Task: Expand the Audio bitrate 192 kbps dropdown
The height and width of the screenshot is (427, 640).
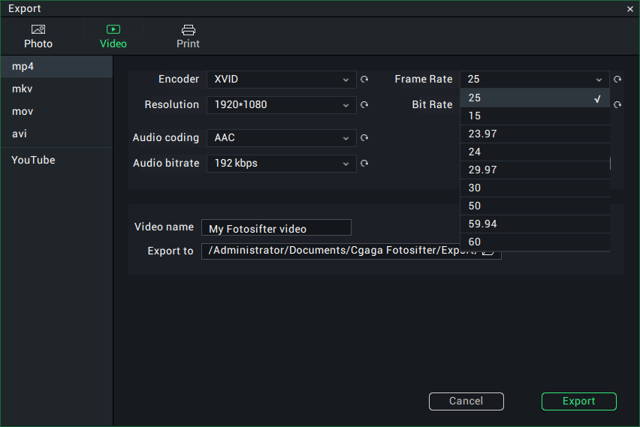Action: (x=281, y=163)
